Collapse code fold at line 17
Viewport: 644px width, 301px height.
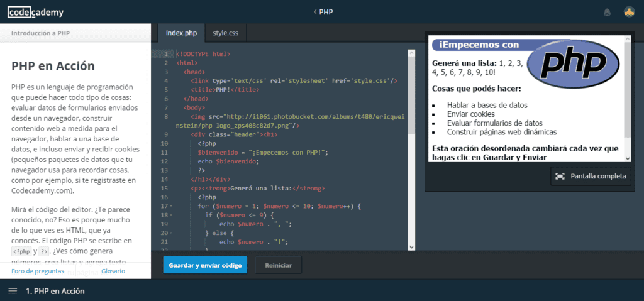pyautogui.click(x=171, y=206)
